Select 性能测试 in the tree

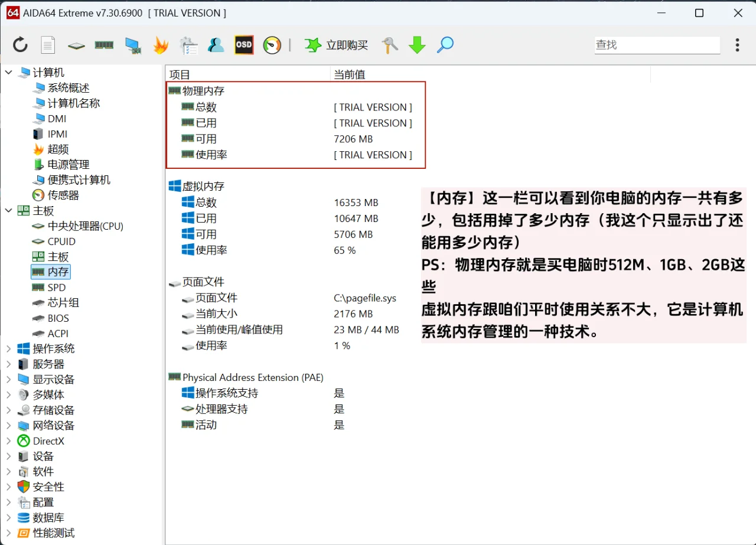coord(54,533)
